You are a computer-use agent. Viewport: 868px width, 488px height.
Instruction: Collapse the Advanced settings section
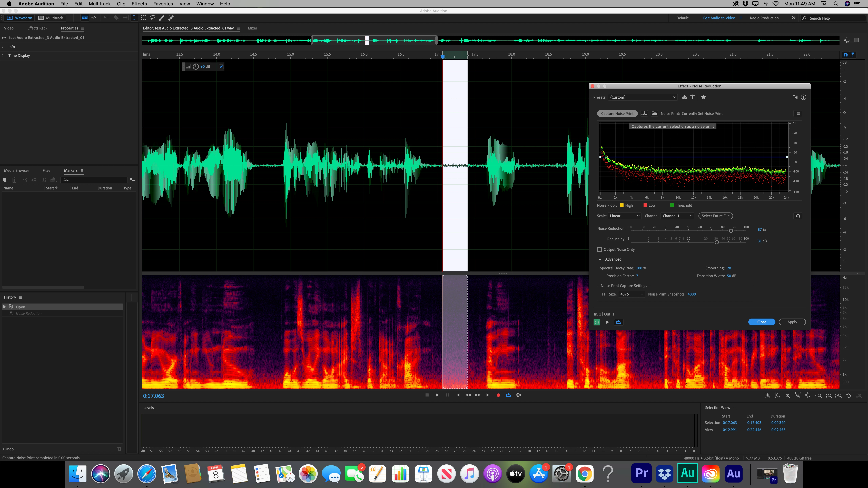(x=600, y=259)
